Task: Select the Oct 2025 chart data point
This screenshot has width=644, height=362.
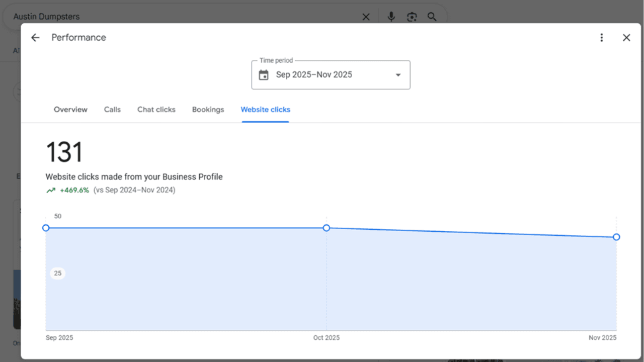Action: pyautogui.click(x=327, y=228)
